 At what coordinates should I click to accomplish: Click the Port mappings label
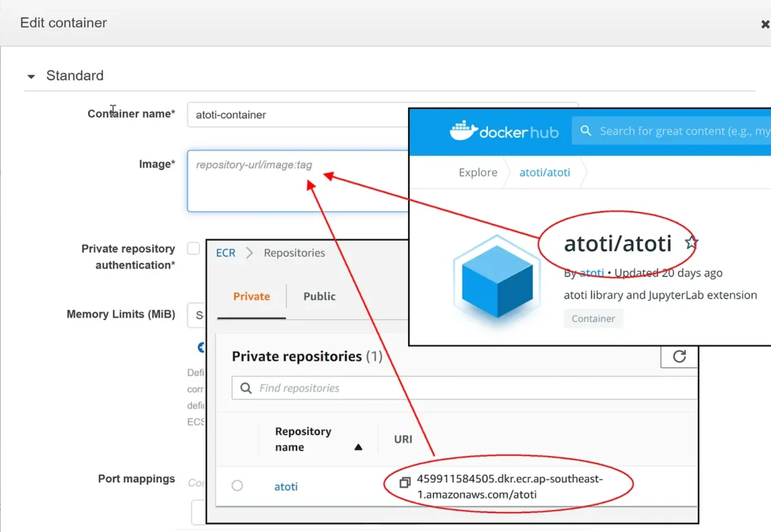tap(136, 479)
